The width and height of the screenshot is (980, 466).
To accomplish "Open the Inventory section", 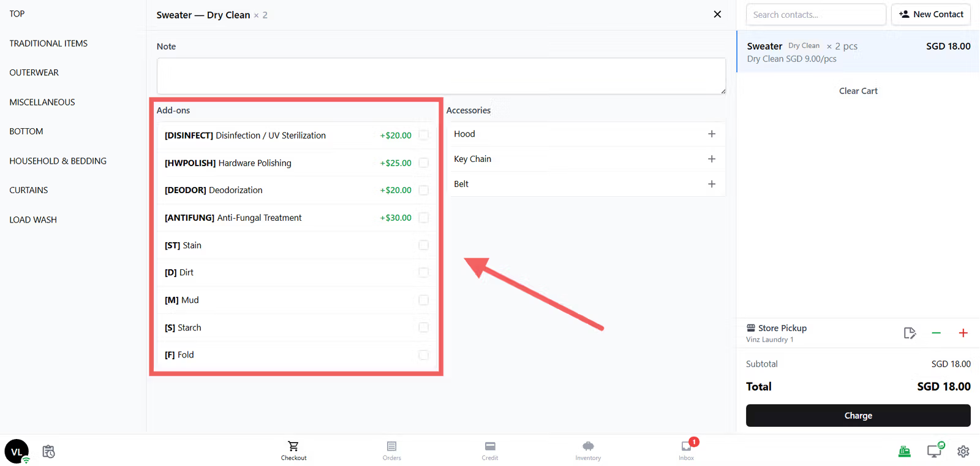I will (588, 451).
